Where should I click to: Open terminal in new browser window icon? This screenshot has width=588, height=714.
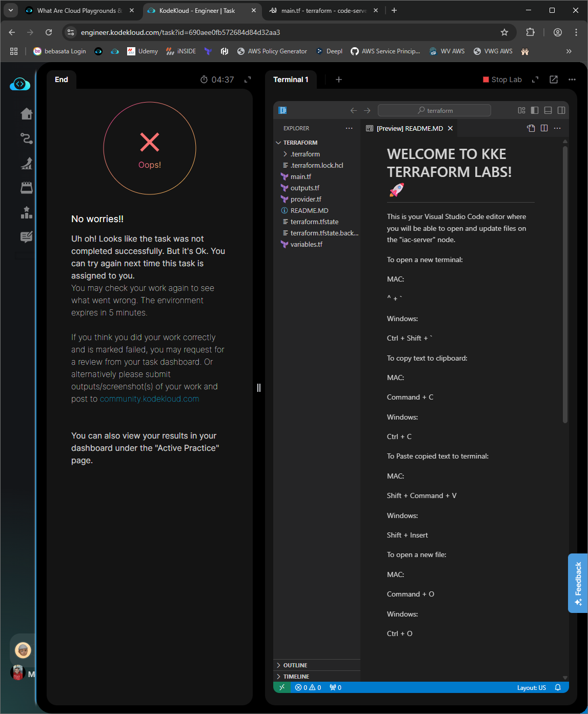click(554, 80)
